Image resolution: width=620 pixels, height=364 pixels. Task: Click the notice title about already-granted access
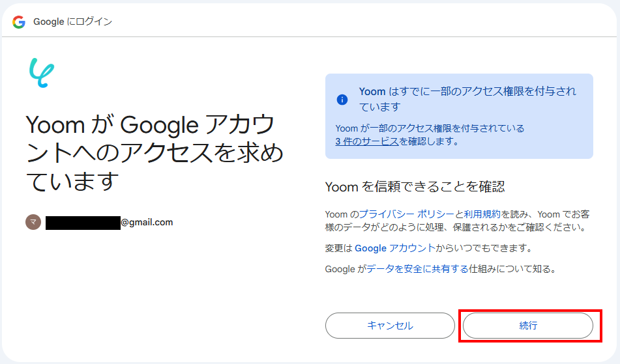pos(467,98)
